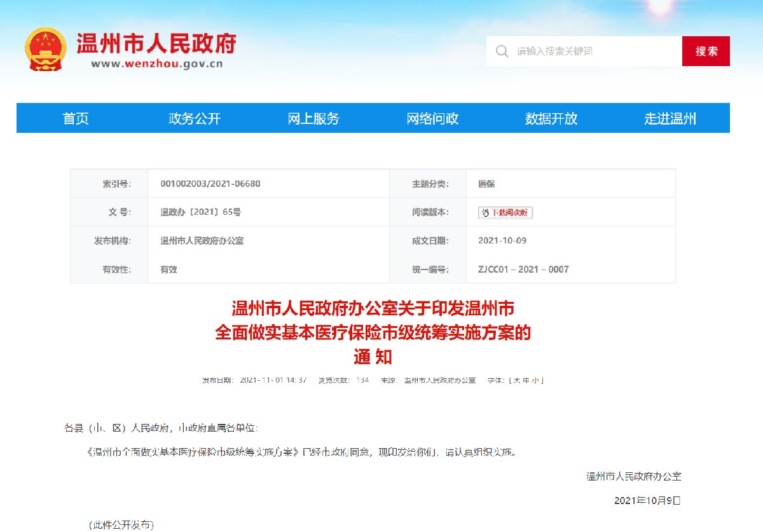Open the 数据开放 navigation tab
The height and width of the screenshot is (532, 763).
551,118
